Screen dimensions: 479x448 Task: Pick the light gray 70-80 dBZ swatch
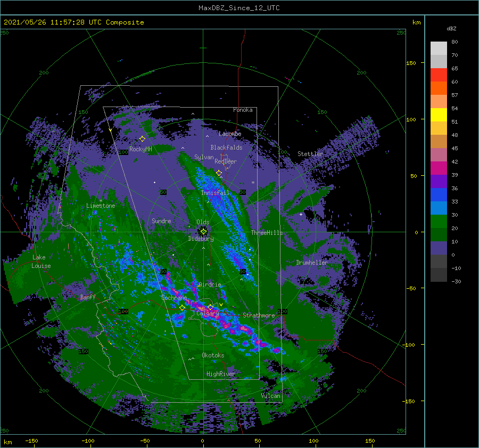click(439, 48)
